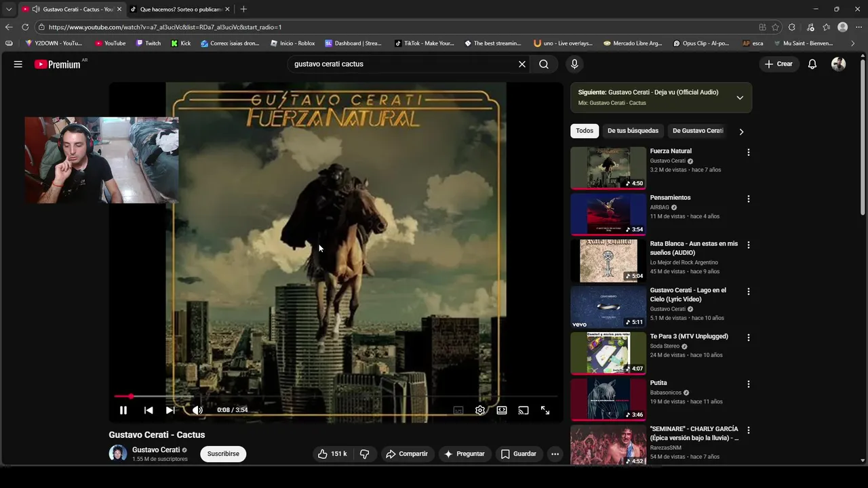Viewport: 868px width, 488px height.
Task: Enter full screen mode
Action: coord(545,410)
